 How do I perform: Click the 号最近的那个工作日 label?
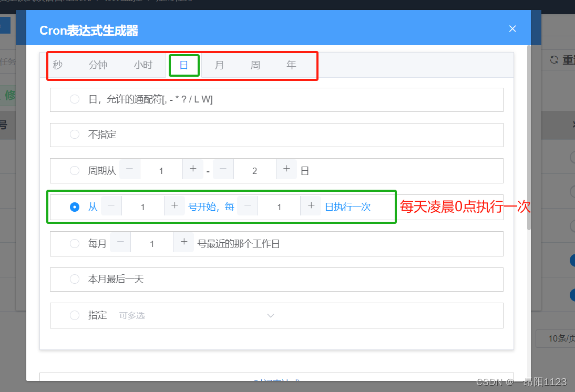(239, 243)
